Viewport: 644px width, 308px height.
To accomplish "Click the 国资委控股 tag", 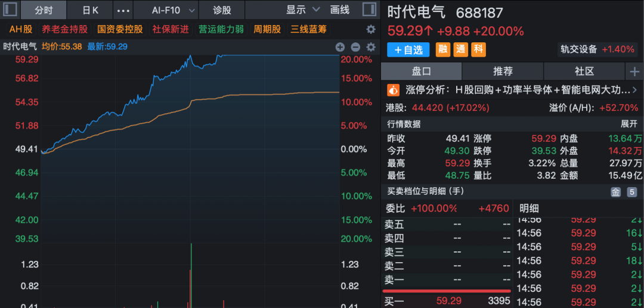I will [x=120, y=30].
